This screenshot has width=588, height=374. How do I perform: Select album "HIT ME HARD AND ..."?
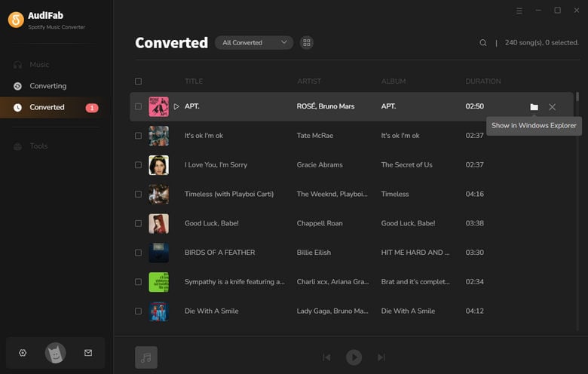tap(415, 253)
